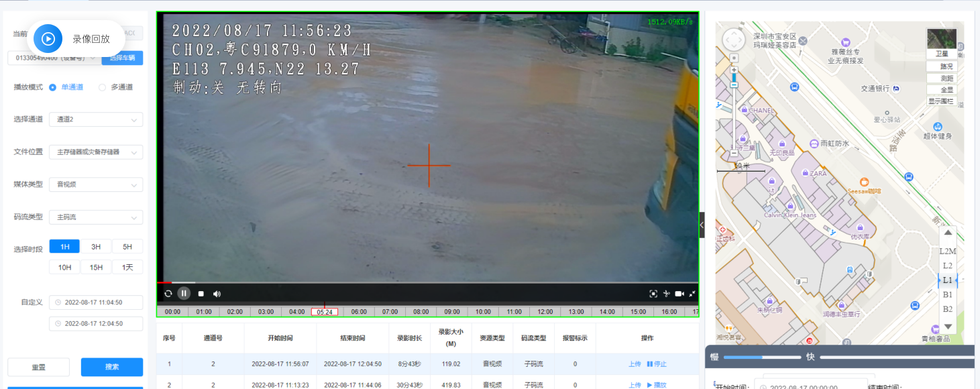Choose floor B1 in map floor selector
Image resolution: width=980 pixels, height=389 pixels.
coord(947,294)
